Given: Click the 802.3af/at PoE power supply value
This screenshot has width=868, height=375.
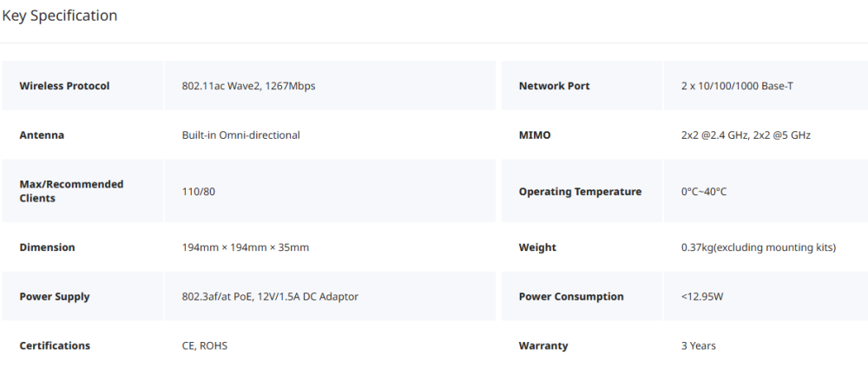Looking at the screenshot, I should (x=270, y=296).
